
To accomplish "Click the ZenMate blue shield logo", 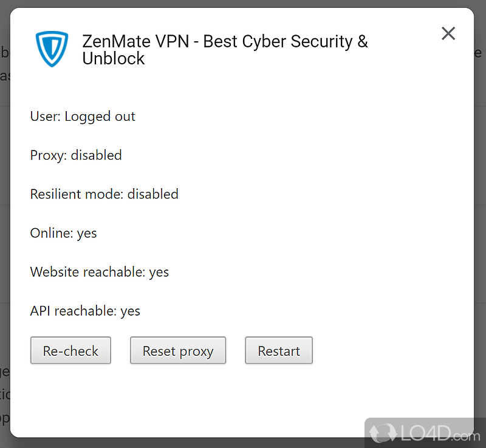I will [52, 49].
